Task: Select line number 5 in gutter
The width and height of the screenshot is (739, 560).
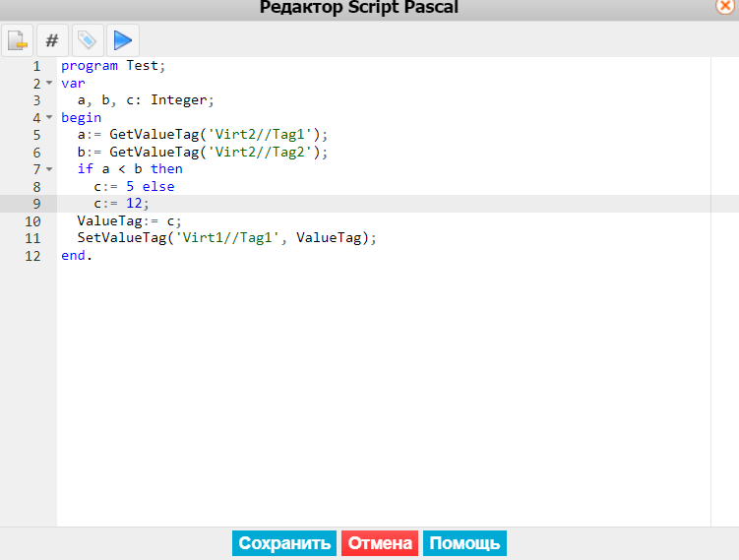Action: 36,135
